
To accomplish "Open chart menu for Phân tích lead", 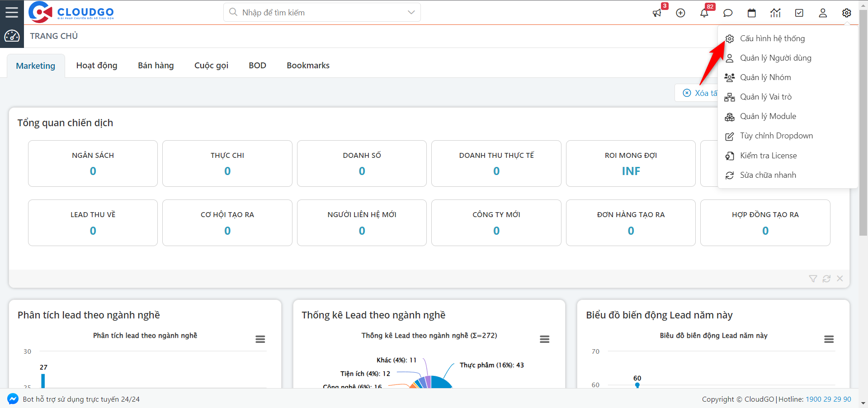I will pyautogui.click(x=260, y=339).
